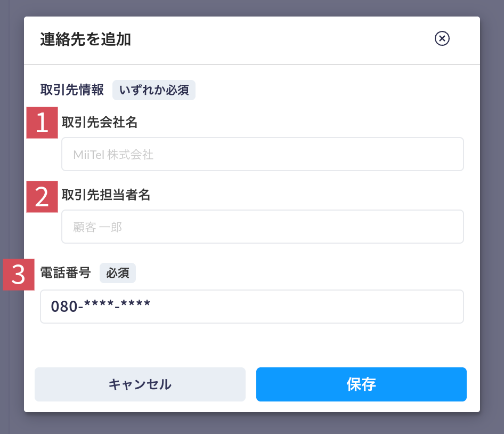Select the 電話番号 input box

[x=251, y=306]
